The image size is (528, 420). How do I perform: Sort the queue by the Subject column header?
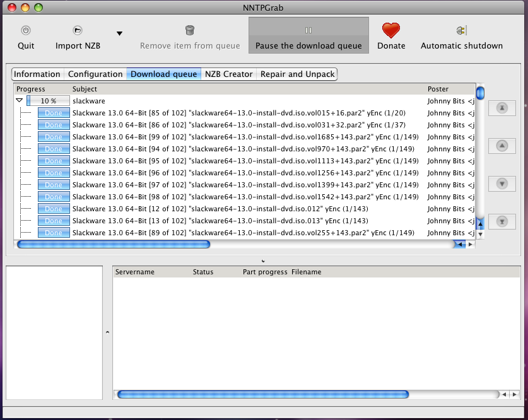pyautogui.click(x=85, y=89)
